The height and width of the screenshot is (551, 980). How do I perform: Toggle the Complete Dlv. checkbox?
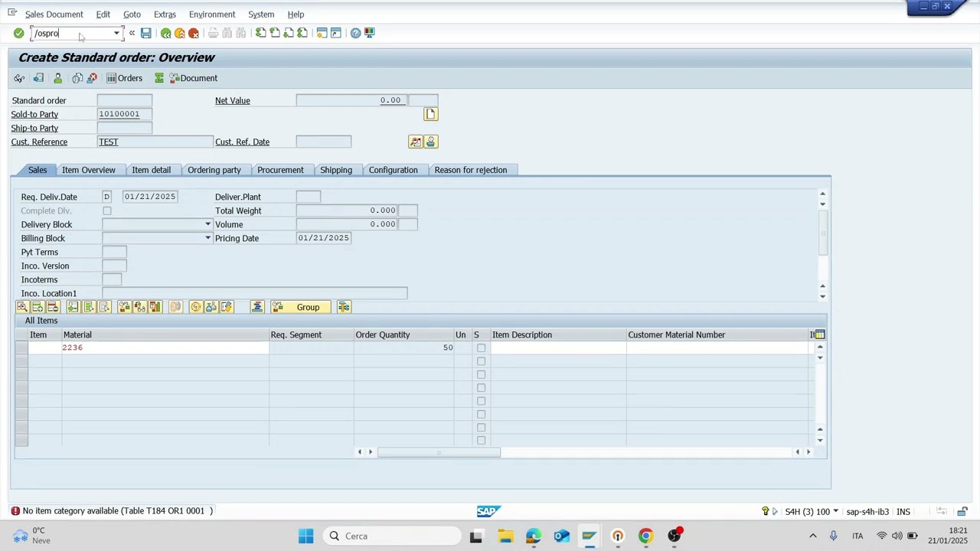107,210
